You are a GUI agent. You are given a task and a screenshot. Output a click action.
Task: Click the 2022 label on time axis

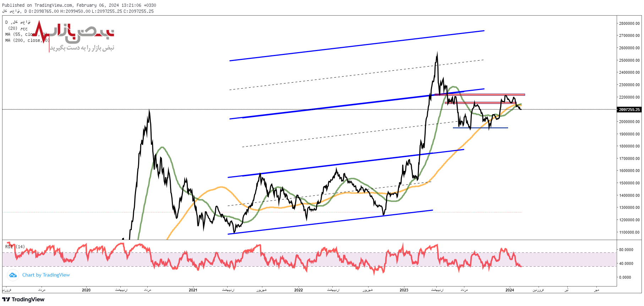click(299, 290)
